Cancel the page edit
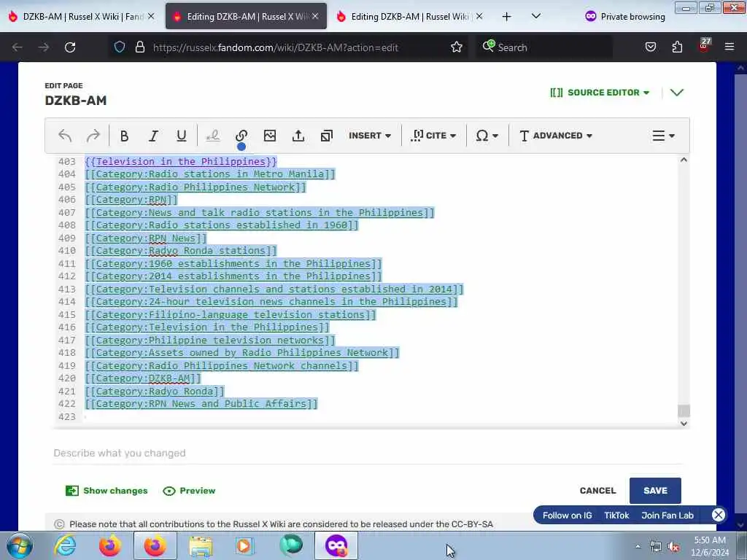747x560 pixels. (x=597, y=491)
